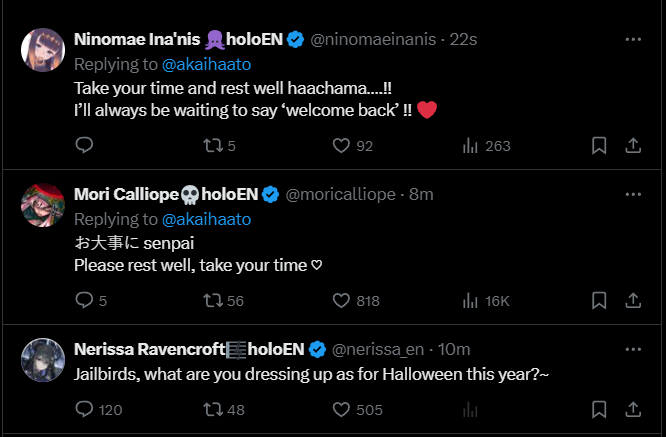Click Mori Calliope's profile avatar

click(x=43, y=204)
